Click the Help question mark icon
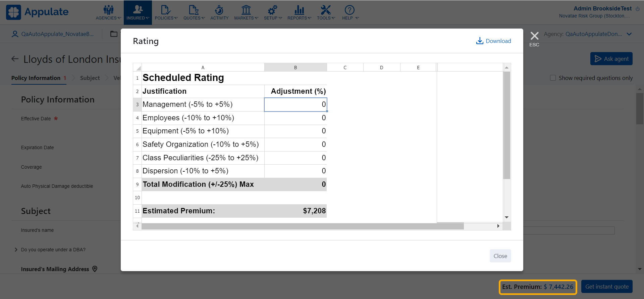 pos(350,10)
